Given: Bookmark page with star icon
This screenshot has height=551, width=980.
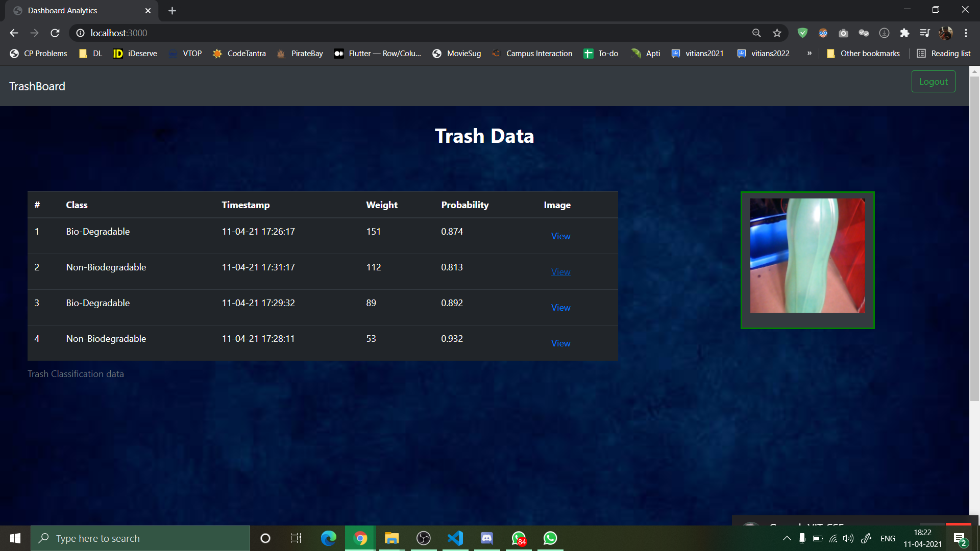Looking at the screenshot, I should tap(777, 33).
